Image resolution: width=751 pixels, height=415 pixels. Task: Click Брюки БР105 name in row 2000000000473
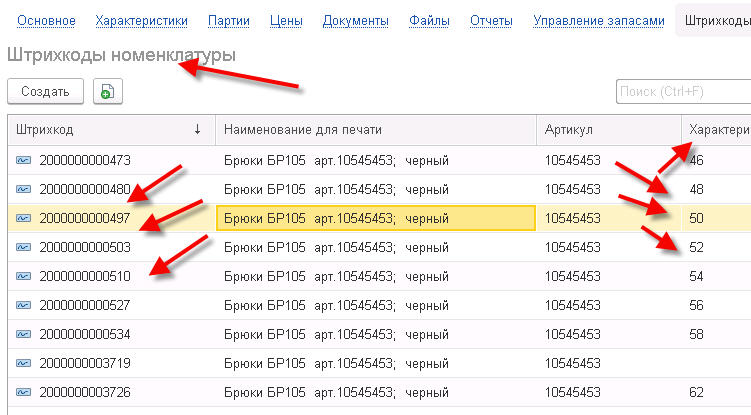coord(336,160)
